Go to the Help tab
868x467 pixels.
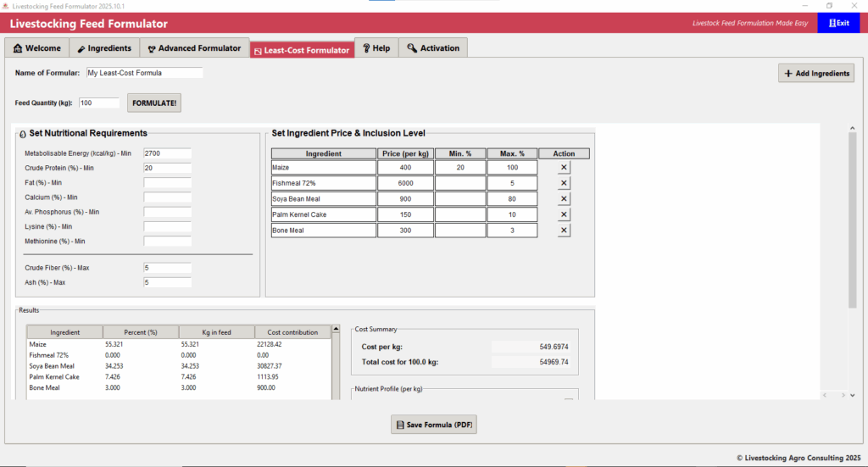tap(376, 48)
